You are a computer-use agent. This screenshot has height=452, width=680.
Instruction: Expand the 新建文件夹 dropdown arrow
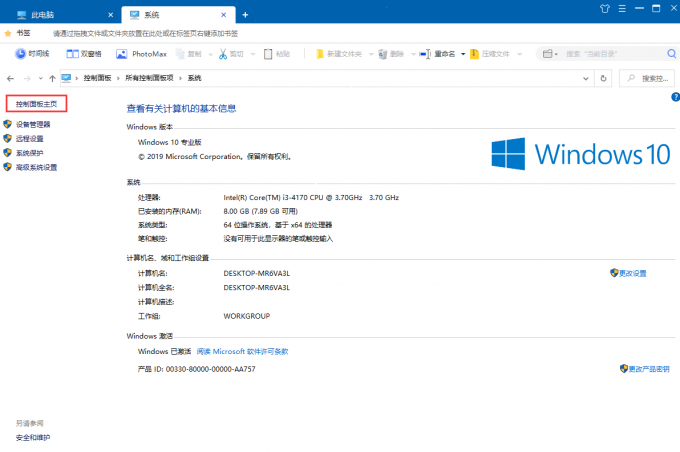[371, 54]
